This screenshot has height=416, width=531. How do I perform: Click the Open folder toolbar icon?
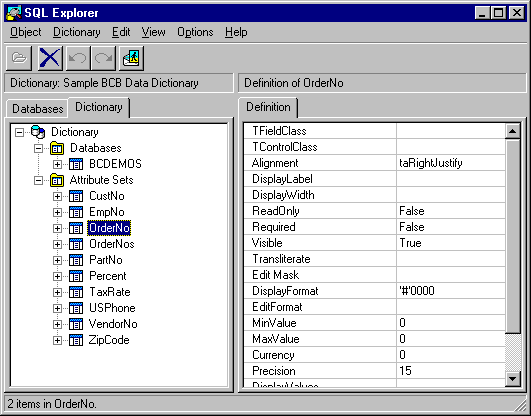coord(19,58)
